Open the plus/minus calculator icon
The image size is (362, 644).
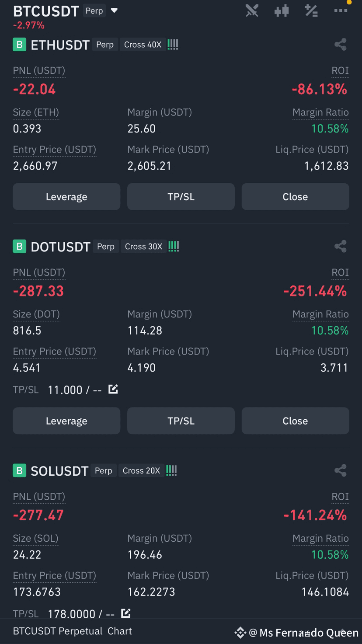pyautogui.click(x=311, y=10)
